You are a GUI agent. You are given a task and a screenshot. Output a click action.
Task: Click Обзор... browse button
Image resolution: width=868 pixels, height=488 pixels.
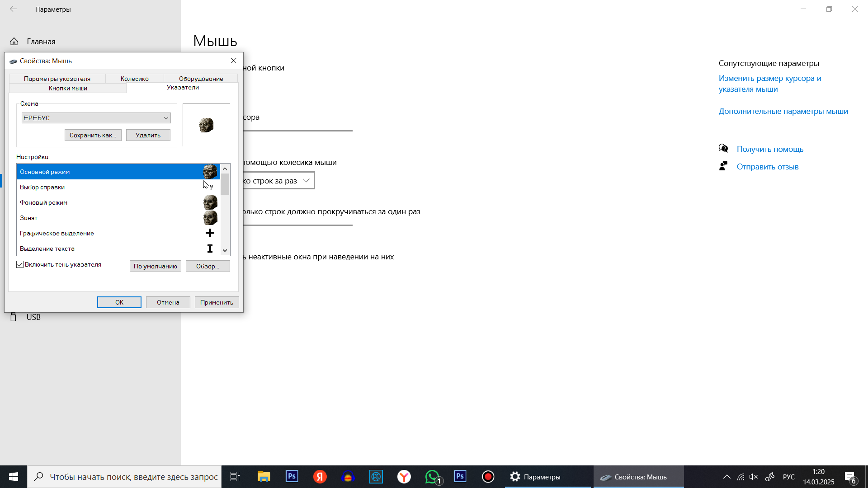(208, 266)
